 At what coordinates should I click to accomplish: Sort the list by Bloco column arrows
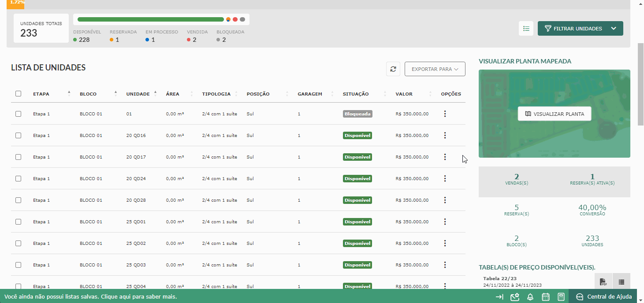point(115,94)
